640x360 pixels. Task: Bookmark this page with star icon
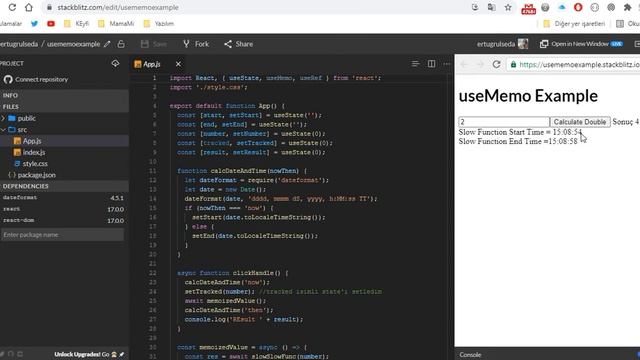click(x=508, y=7)
